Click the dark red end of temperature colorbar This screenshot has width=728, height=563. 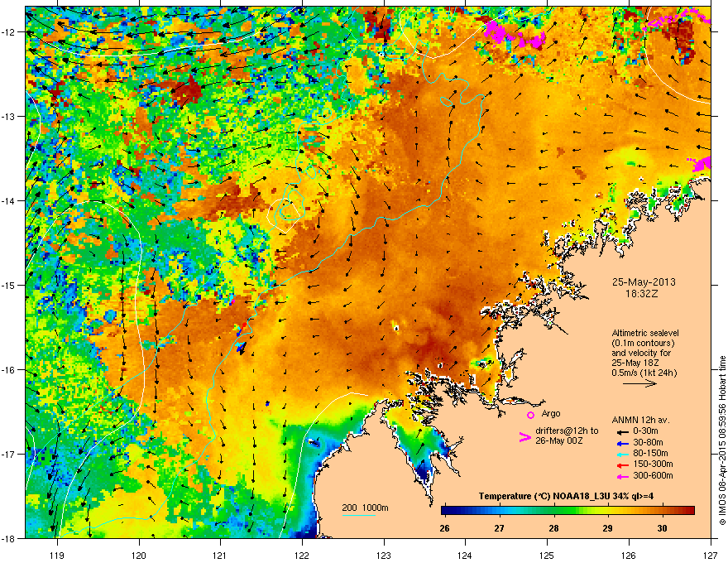pos(691,511)
